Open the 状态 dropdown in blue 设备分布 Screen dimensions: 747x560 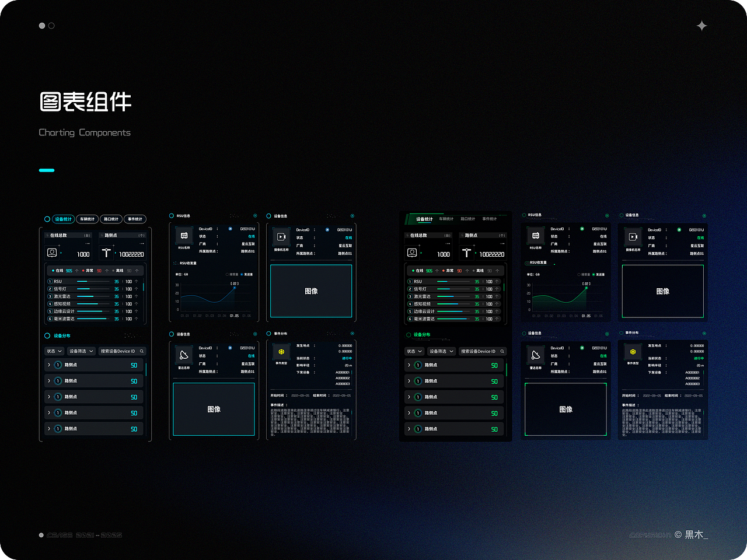tap(54, 351)
